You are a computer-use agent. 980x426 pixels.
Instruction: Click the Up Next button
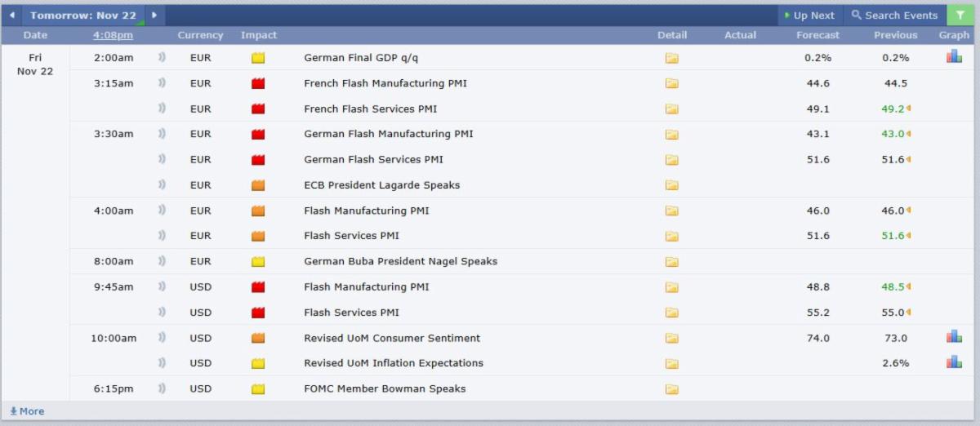[808, 16]
